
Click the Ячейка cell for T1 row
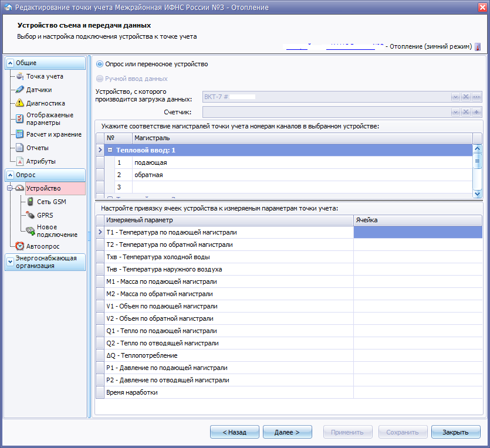pos(418,232)
